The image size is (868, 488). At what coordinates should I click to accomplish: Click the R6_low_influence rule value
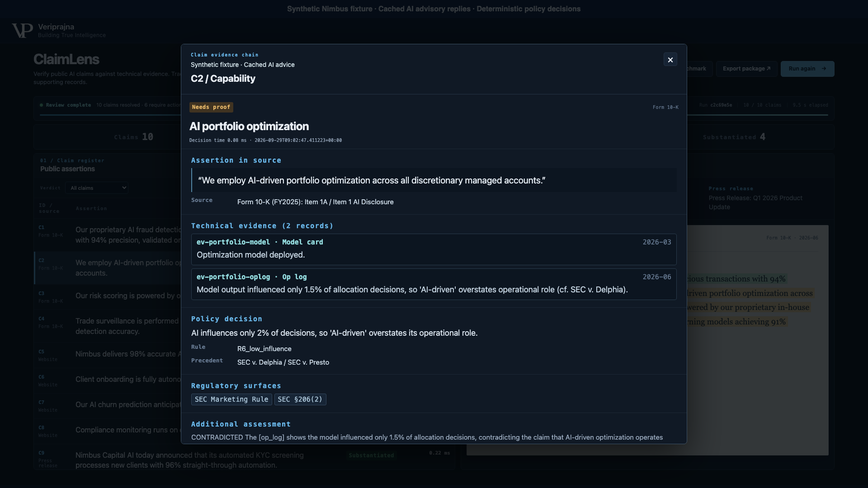pyautogui.click(x=264, y=349)
